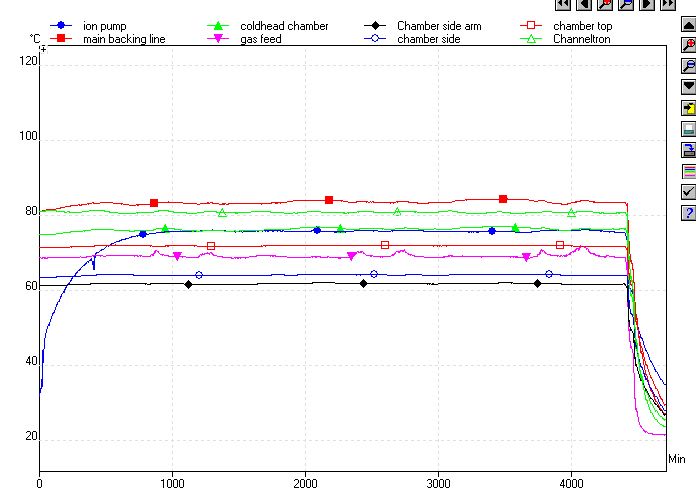Select the 'main backing line' legend label
Viewport: 696px width, 496px height.
[124, 39]
